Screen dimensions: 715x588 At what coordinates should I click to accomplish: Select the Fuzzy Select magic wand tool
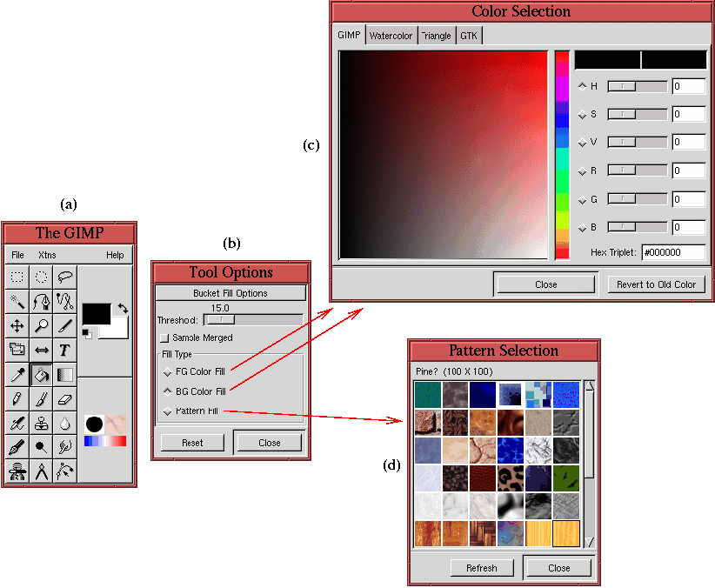tap(17, 302)
